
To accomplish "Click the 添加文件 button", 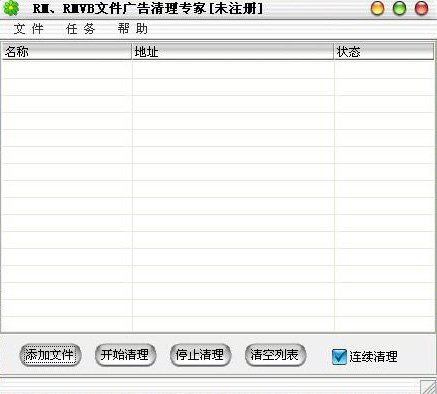I will pos(50,355).
